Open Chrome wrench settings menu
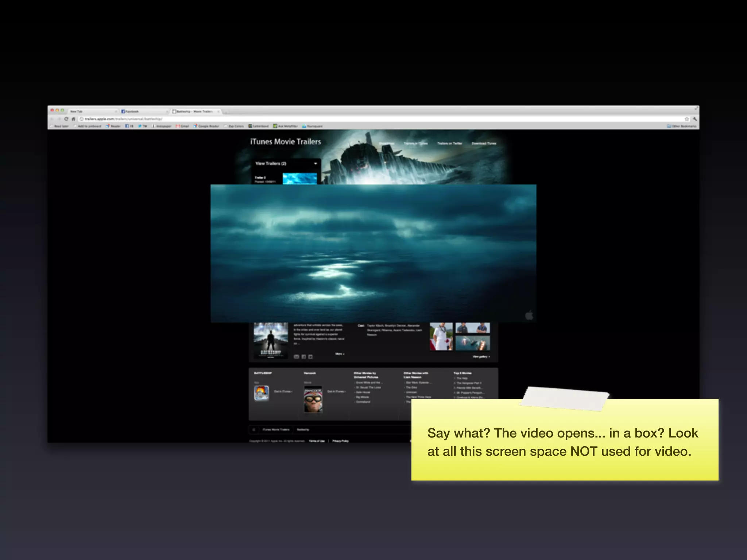 pyautogui.click(x=695, y=119)
